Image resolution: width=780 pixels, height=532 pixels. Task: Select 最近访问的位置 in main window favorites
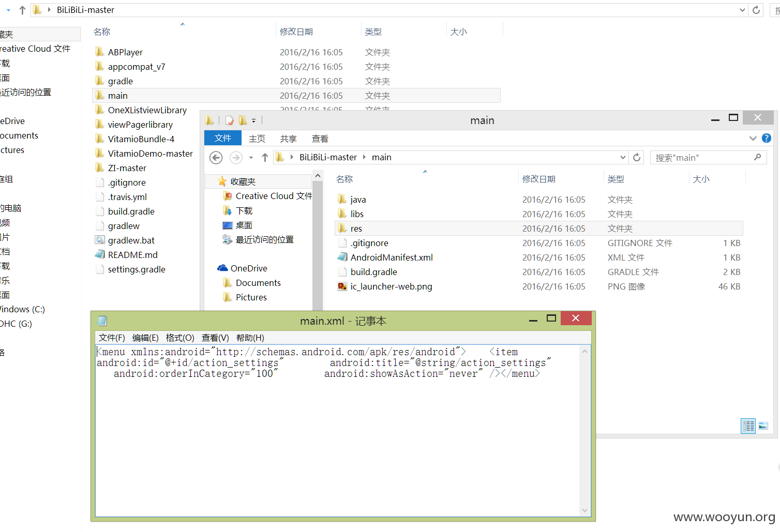pyautogui.click(x=258, y=239)
